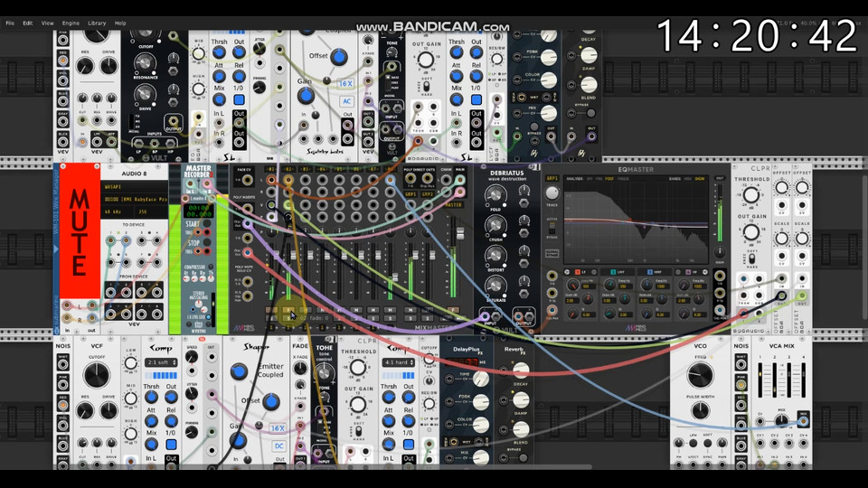This screenshot has width=868, height=488.
Task: Click the RED jack on lower-left NOIS
Action: [x=63, y=406]
